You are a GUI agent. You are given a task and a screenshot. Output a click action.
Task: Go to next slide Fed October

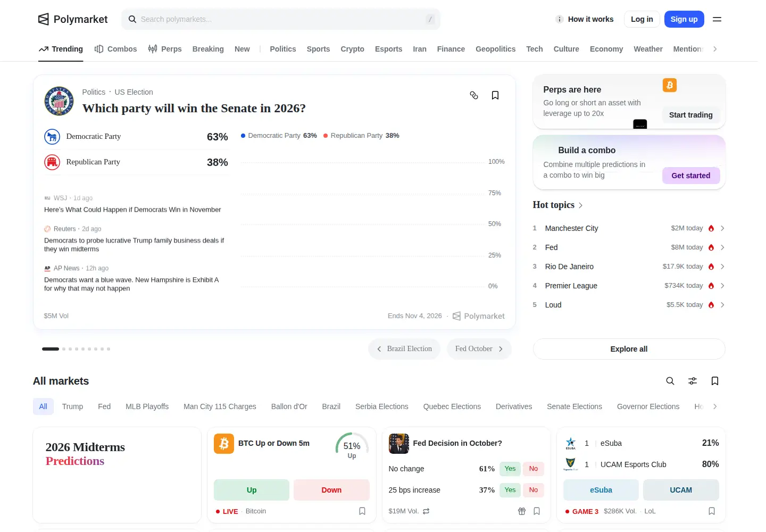(x=479, y=349)
